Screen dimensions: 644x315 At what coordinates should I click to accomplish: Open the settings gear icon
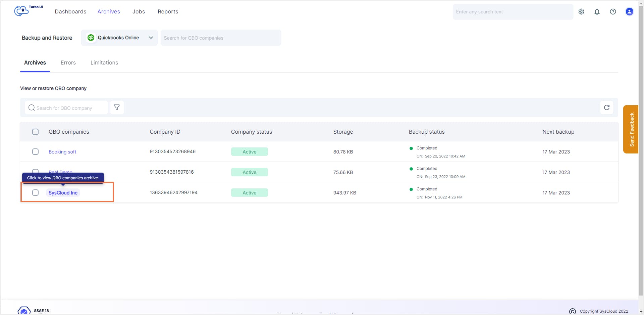(x=581, y=11)
